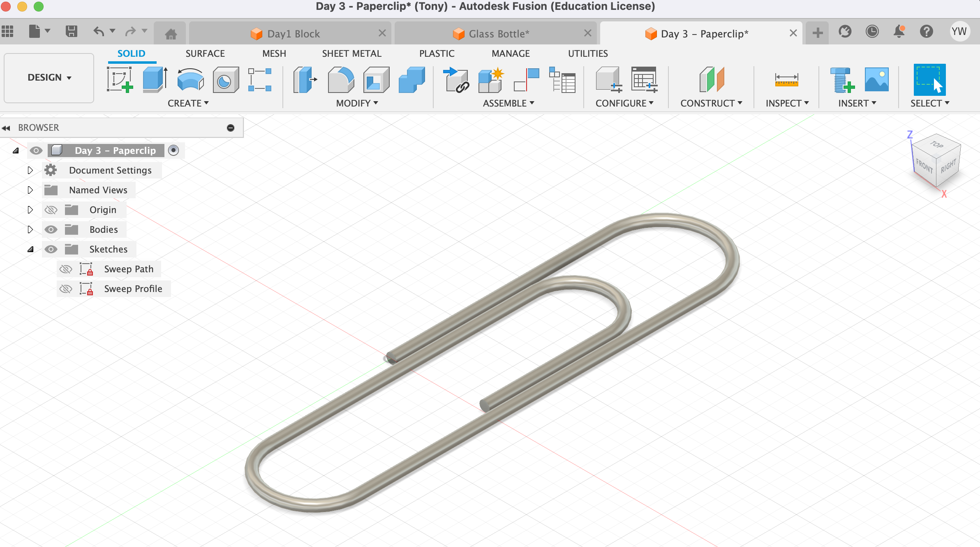Show the hidden Origin folder
Image resolution: width=980 pixels, height=547 pixels.
pos(51,210)
